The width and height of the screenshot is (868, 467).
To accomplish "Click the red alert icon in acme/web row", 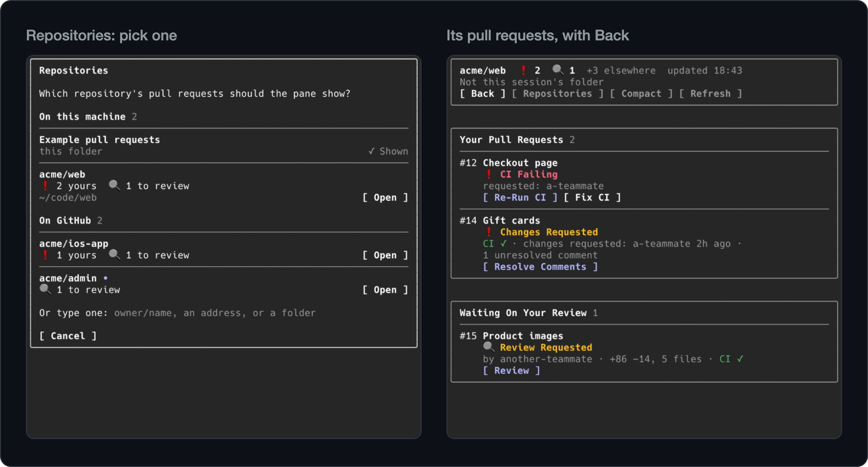I will (x=45, y=186).
